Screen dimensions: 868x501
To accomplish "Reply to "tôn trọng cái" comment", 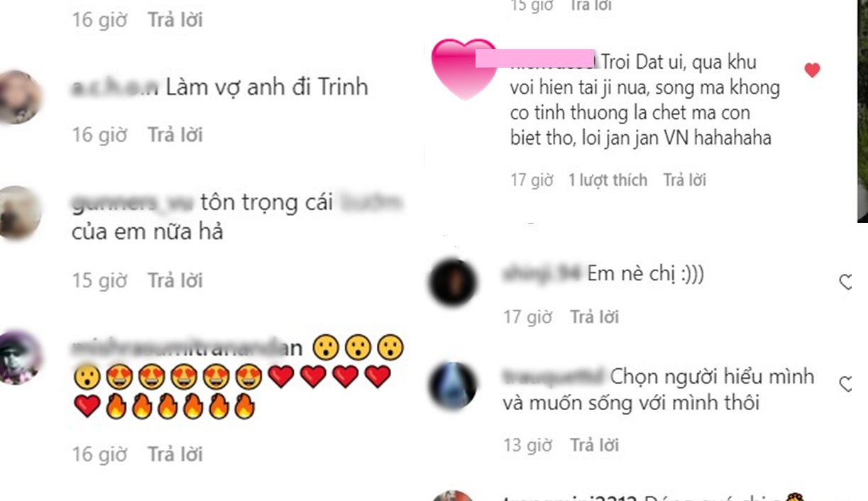I will (175, 280).
